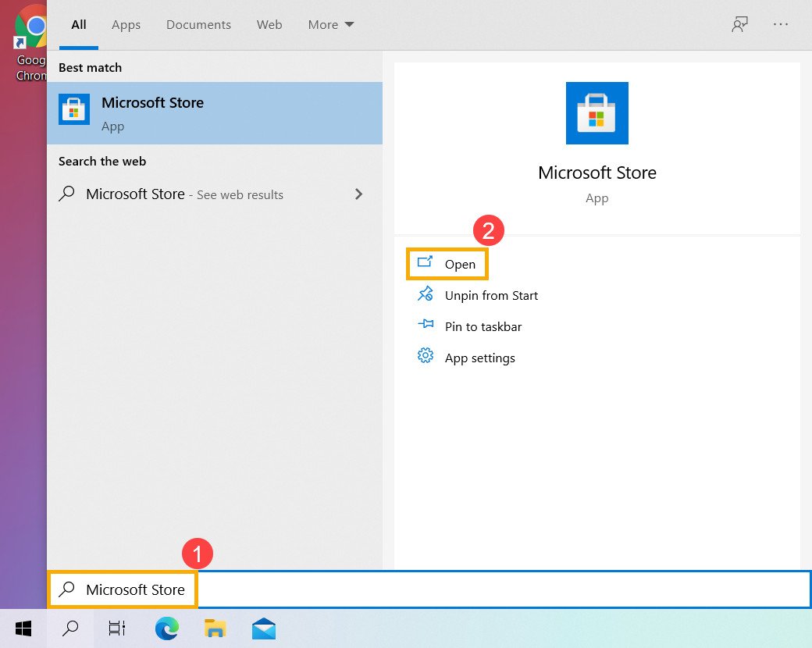The height and width of the screenshot is (648, 812).
Task: Select the Web search filter
Action: 269,24
